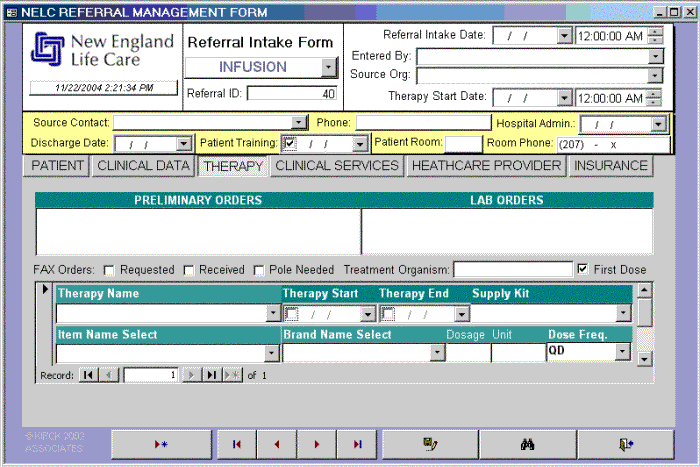Check the FAX Orders Requested box
Viewport: 700px width, 467px height.
click(x=108, y=270)
